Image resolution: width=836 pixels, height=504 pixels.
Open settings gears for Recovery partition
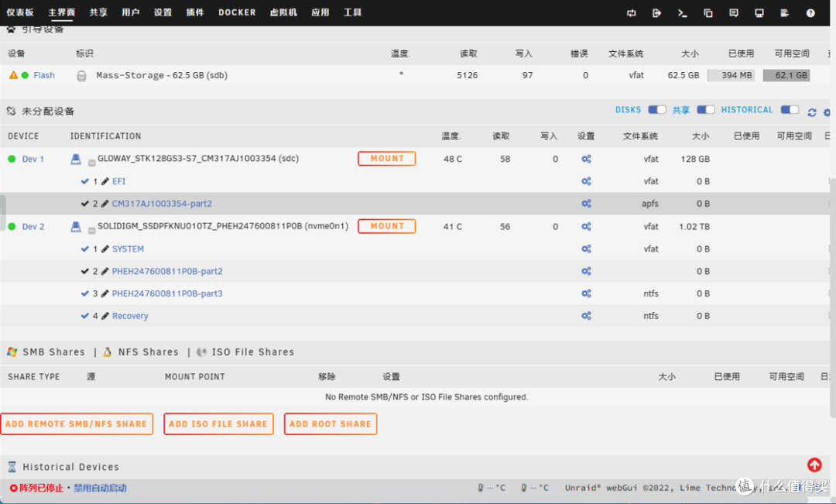coord(586,317)
